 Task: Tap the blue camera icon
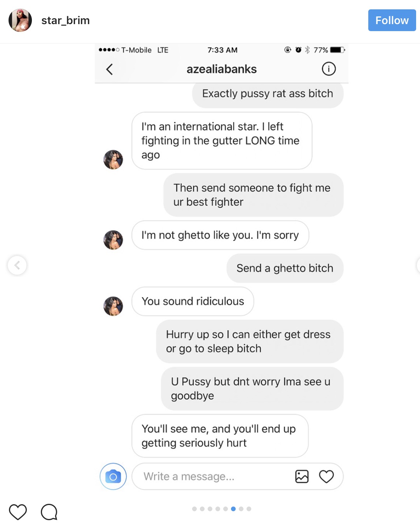113,476
